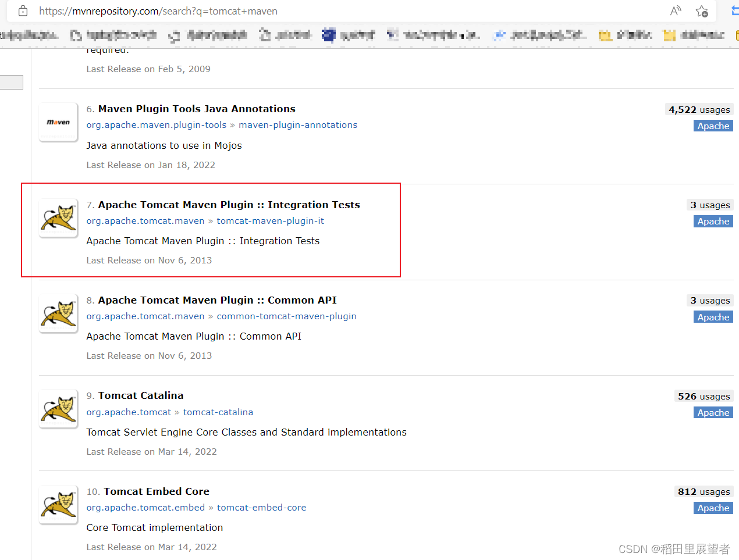Click the read aloud icon in address bar

point(676,11)
